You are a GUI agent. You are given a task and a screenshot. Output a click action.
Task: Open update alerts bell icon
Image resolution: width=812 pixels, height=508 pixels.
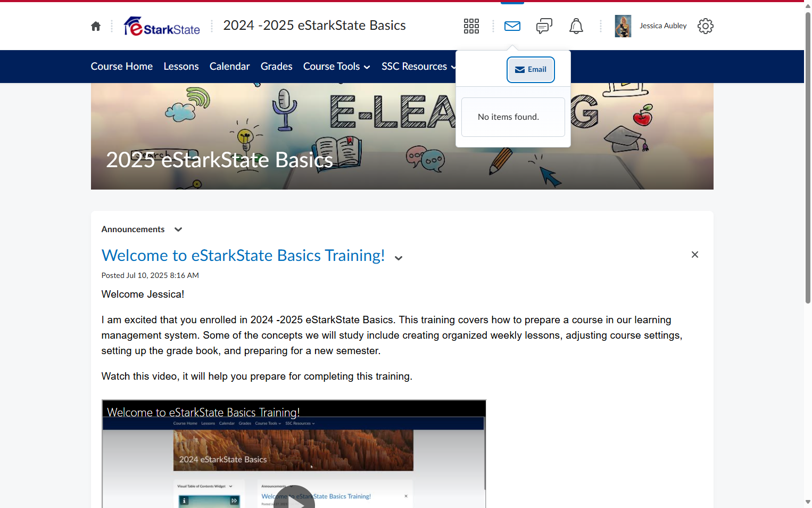click(x=576, y=26)
